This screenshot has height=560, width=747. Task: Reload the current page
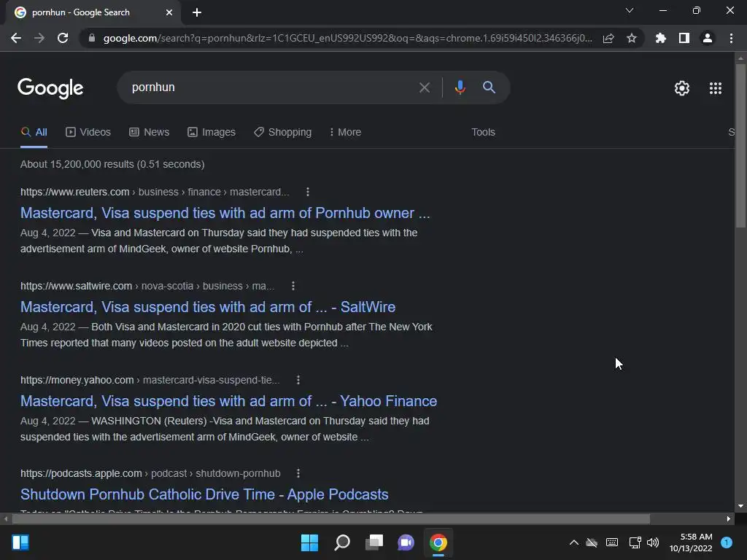pyautogui.click(x=63, y=38)
